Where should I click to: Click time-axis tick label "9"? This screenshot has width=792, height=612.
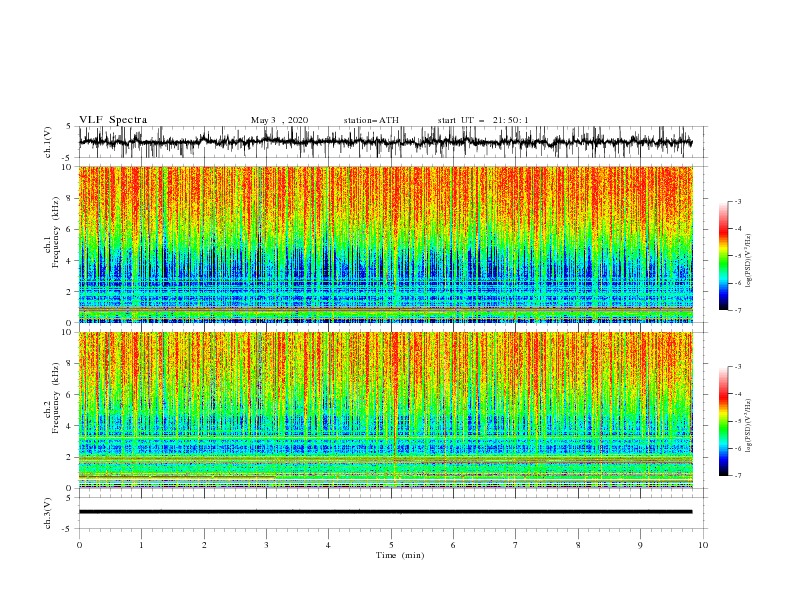pos(640,545)
